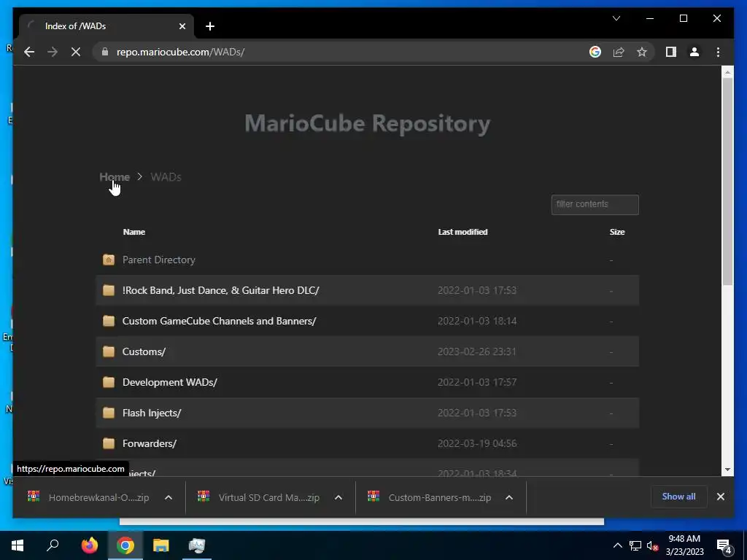Launch Firefox from the taskbar
This screenshot has height=560, width=747.
[89, 545]
